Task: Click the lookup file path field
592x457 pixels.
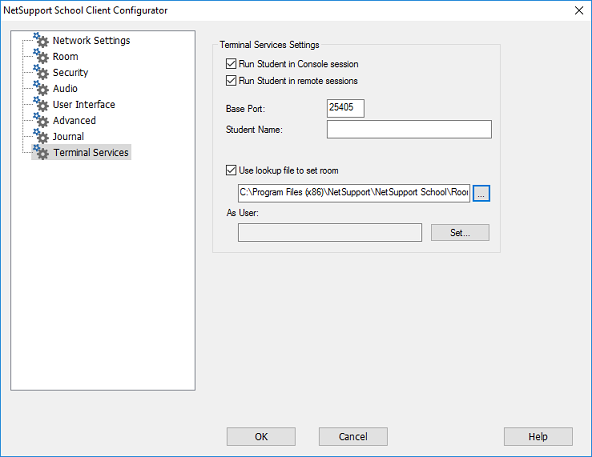Action: (354, 193)
